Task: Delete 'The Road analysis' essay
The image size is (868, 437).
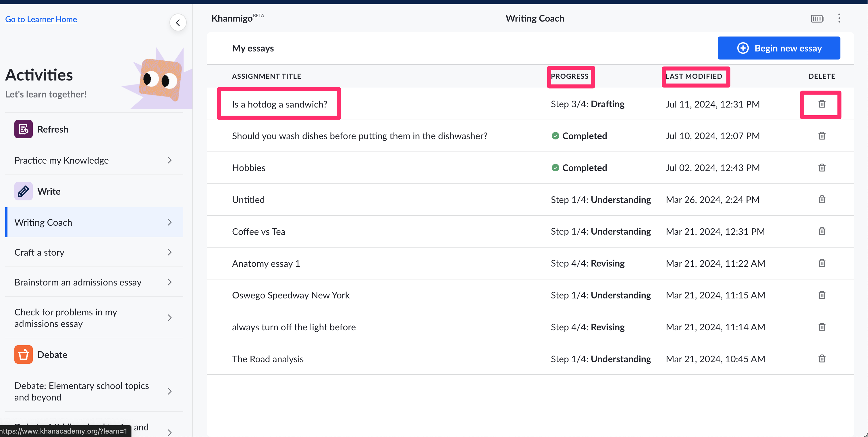Action: pos(821,359)
